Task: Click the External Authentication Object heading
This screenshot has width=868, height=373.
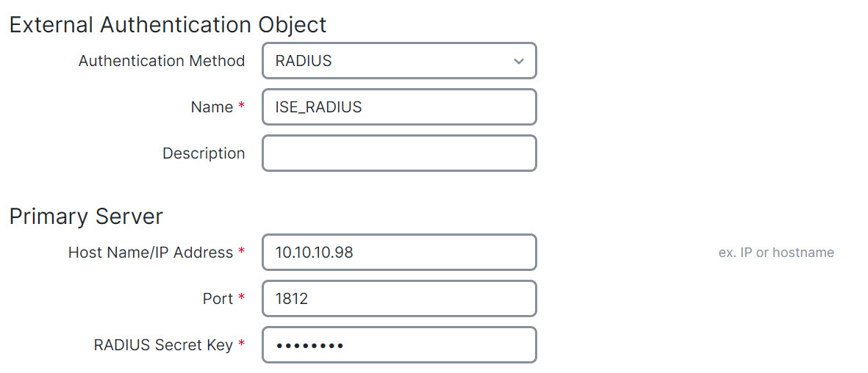Action: pyautogui.click(x=168, y=25)
